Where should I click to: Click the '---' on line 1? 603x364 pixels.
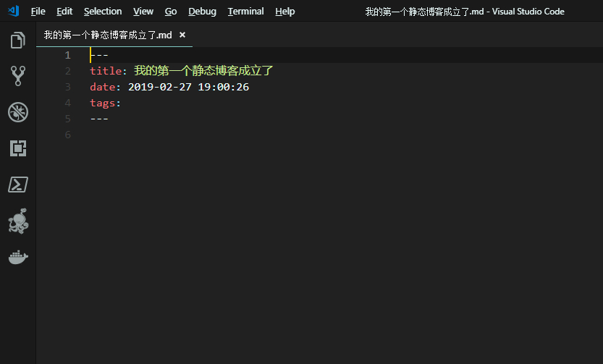pos(99,55)
